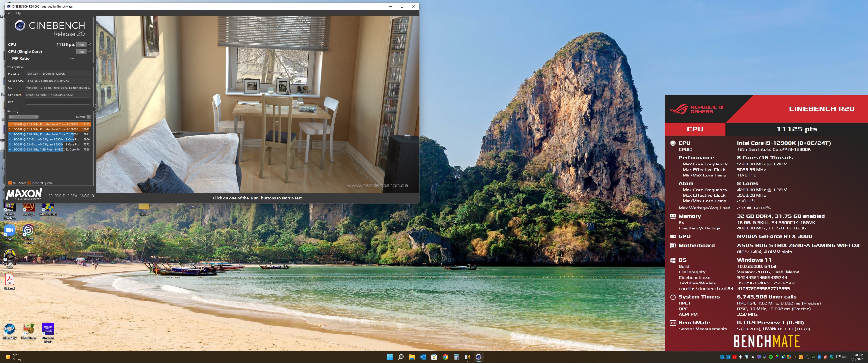Screen dimensions: 868x363
Task: Open the taskbar Search icon
Action: (x=401, y=357)
